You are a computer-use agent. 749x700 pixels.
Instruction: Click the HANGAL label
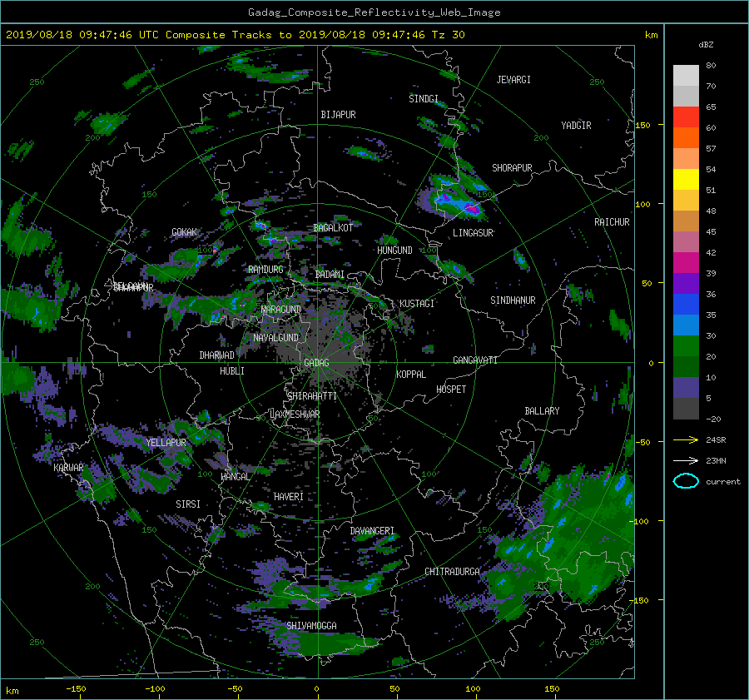click(x=235, y=477)
